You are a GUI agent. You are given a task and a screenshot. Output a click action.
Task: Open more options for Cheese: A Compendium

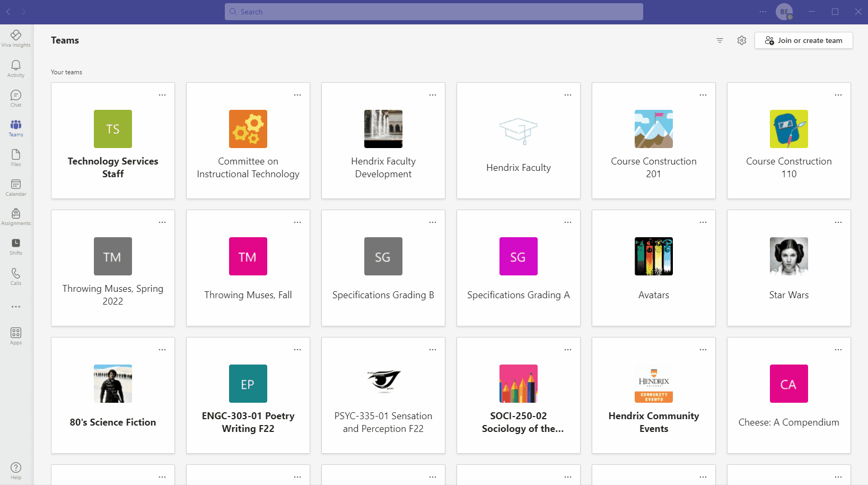pos(838,350)
